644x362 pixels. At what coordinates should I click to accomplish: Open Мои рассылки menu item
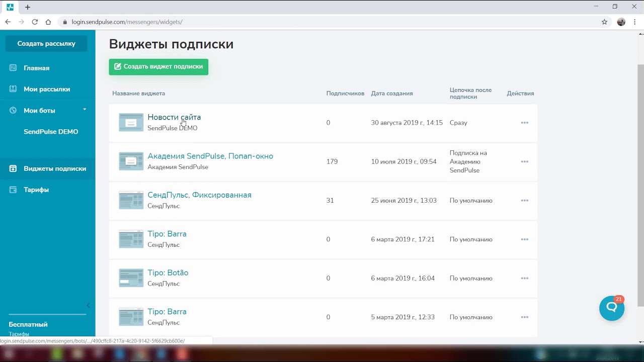(x=47, y=89)
